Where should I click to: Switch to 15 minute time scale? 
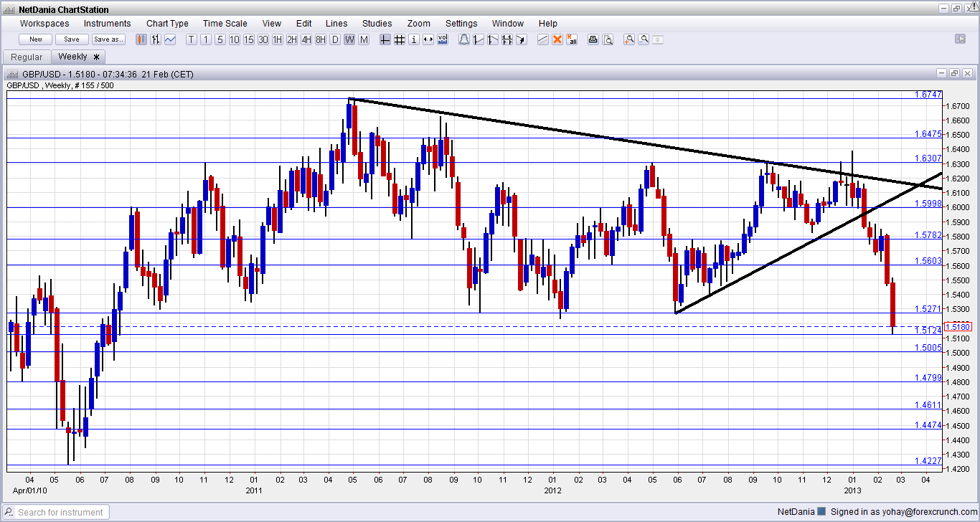(x=249, y=39)
